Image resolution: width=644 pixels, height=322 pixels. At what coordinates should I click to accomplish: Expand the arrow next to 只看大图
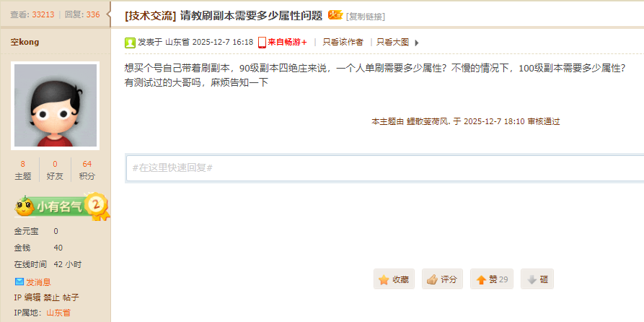(x=416, y=43)
